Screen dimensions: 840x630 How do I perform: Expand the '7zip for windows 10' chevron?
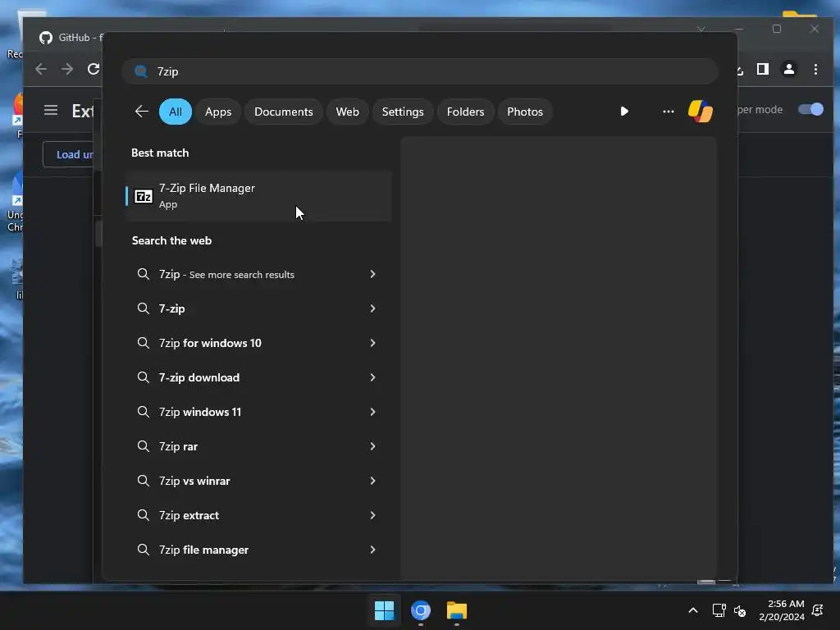(x=372, y=343)
